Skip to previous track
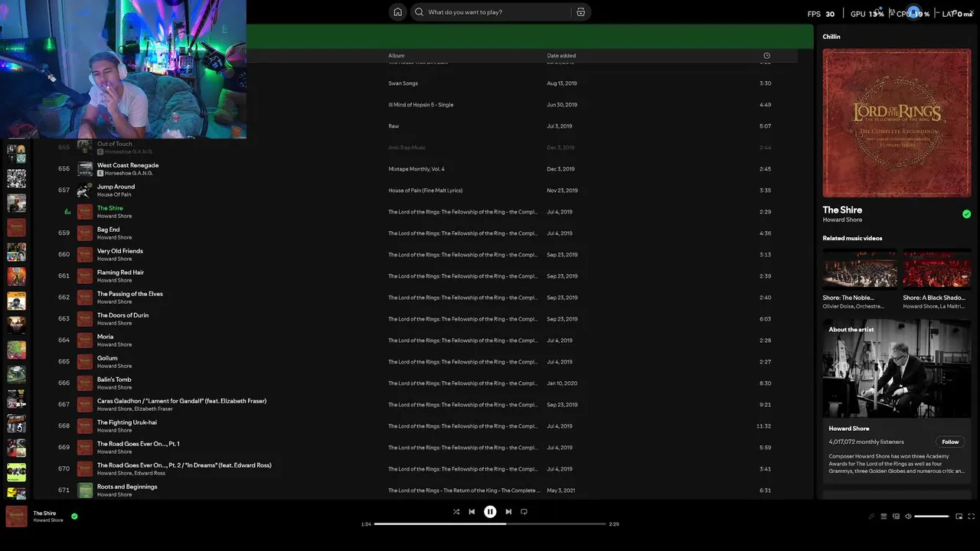 [472, 512]
